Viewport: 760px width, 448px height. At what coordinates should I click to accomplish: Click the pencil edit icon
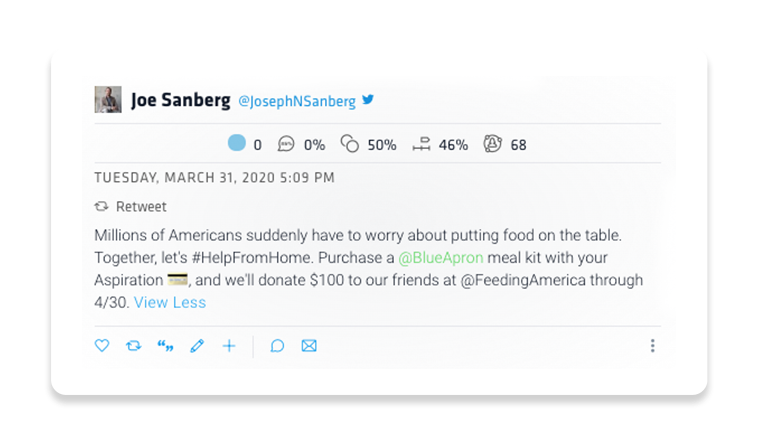[197, 346]
